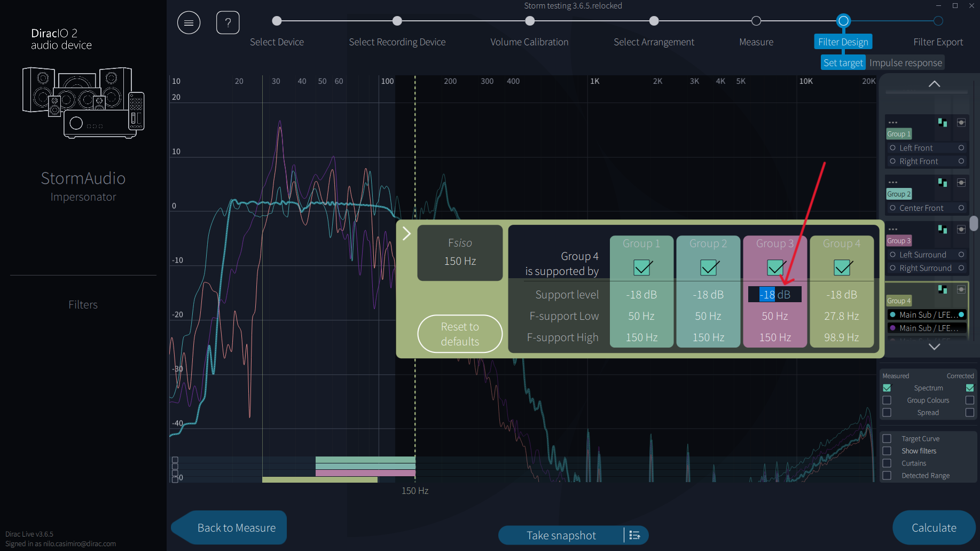Uncheck Group 2 support checkbox
Viewport: 980px width, 551px height.
tap(709, 267)
